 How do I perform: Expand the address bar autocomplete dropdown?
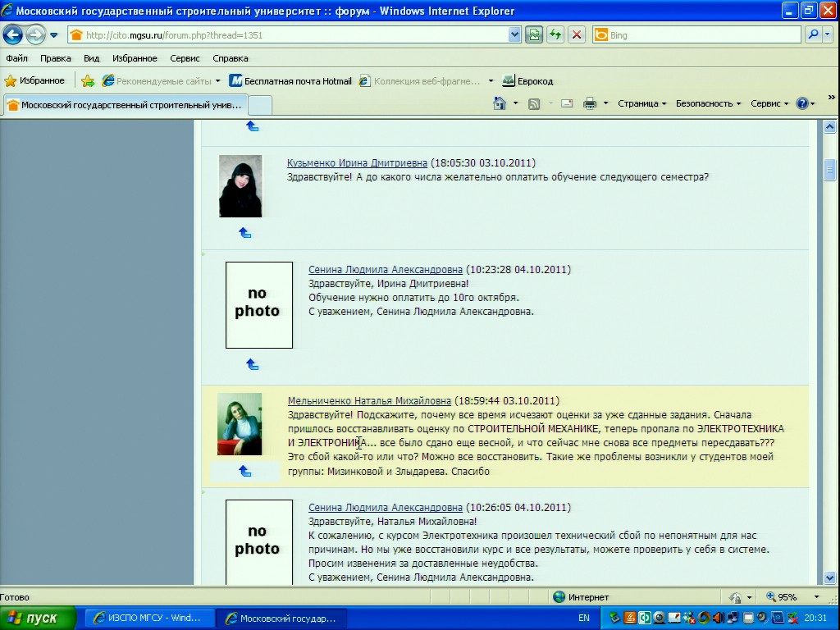(x=514, y=35)
